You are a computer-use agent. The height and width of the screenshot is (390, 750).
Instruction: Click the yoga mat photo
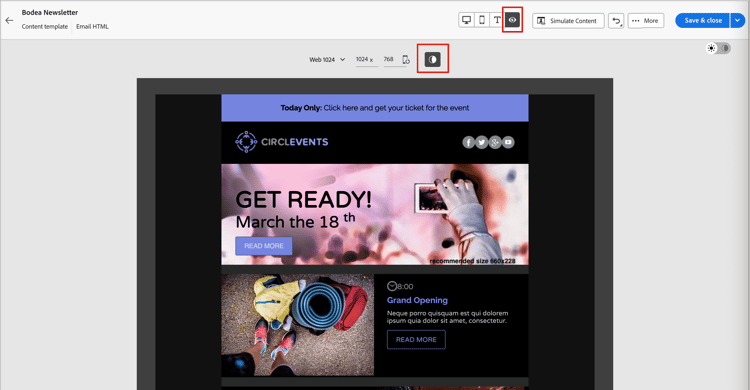coord(298,325)
